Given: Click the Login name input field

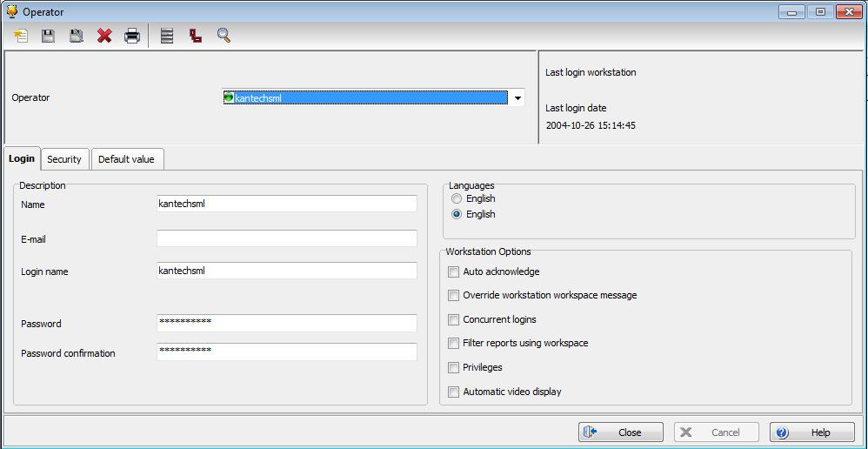Looking at the screenshot, I should 287,271.
